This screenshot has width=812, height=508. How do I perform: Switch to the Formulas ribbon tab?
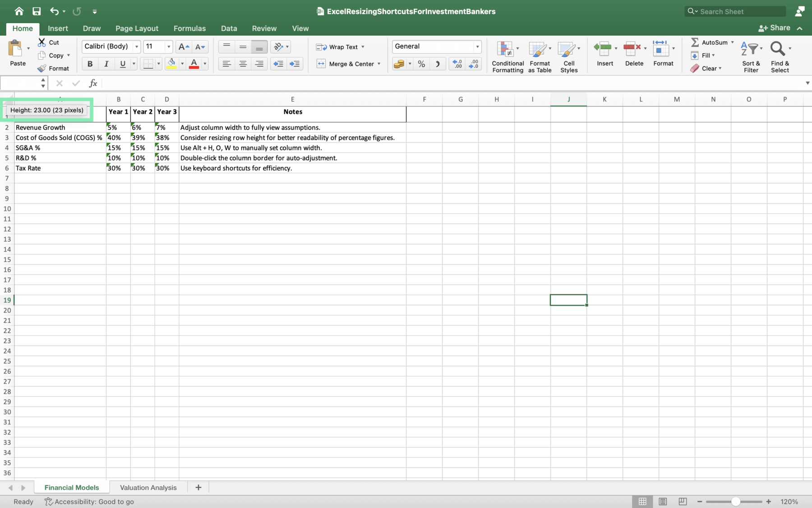[x=189, y=28]
